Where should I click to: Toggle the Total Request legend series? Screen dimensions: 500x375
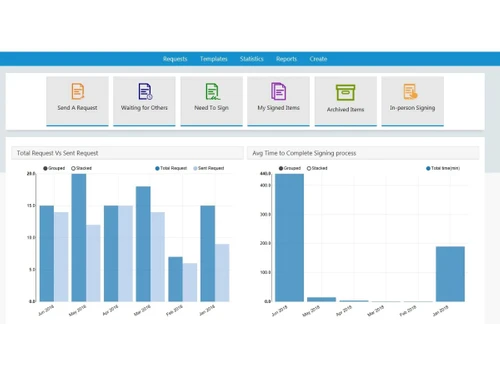point(171,168)
